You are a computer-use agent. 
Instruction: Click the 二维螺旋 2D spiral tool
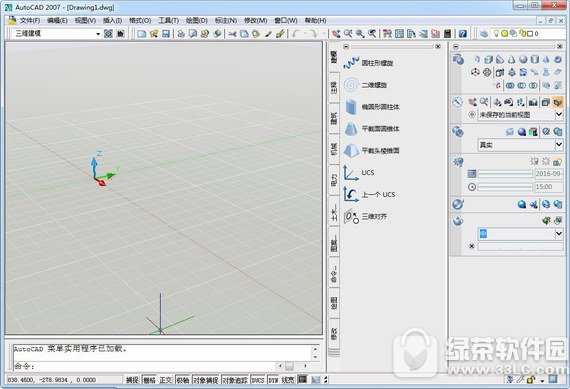point(365,85)
